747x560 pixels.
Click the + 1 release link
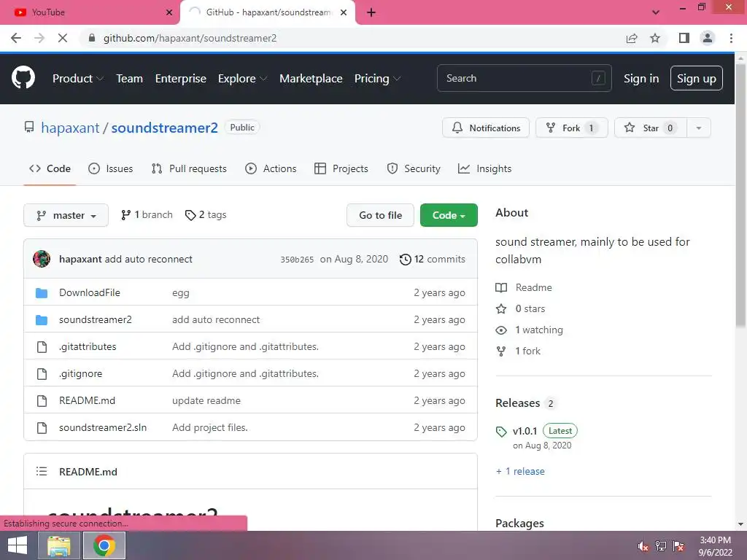520,471
